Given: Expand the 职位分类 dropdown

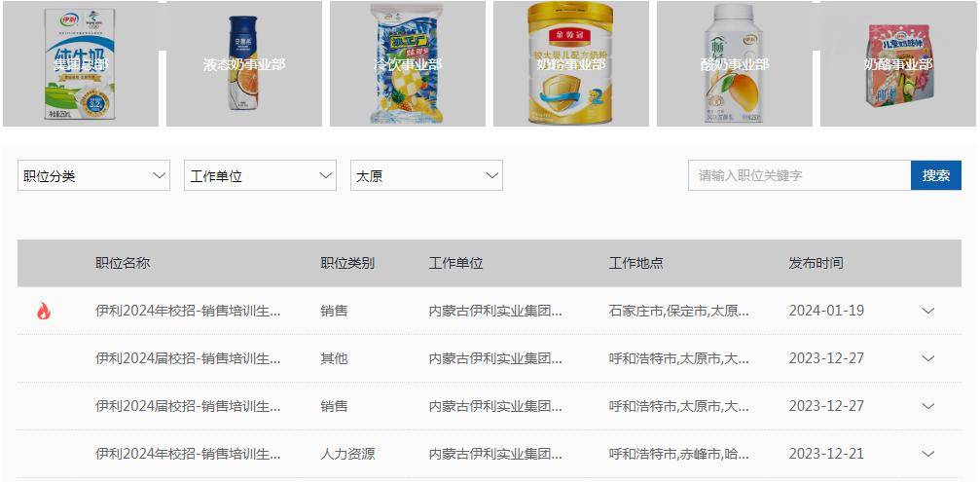Looking at the screenshot, I should 93,175.
